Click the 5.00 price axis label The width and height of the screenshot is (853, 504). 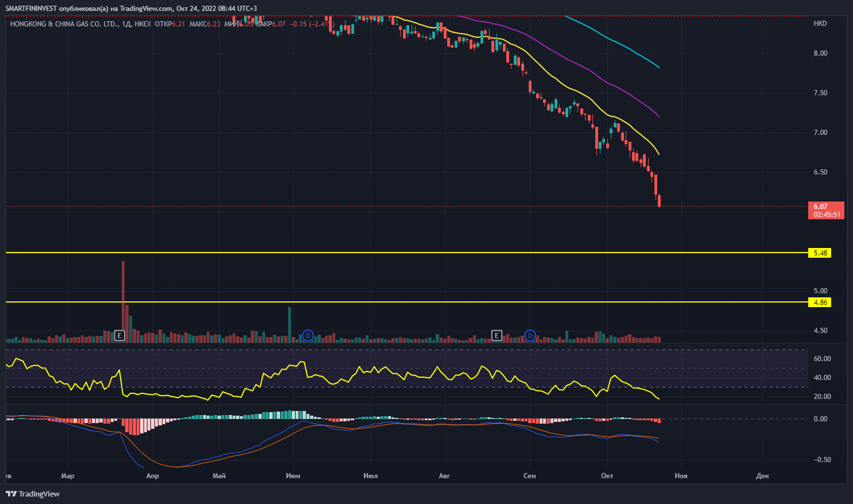pyautogui.click(x=820, y=291)
